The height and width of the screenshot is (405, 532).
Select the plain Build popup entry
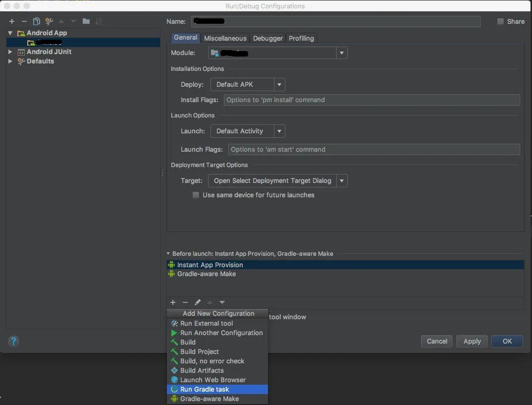tap(217, 342)
